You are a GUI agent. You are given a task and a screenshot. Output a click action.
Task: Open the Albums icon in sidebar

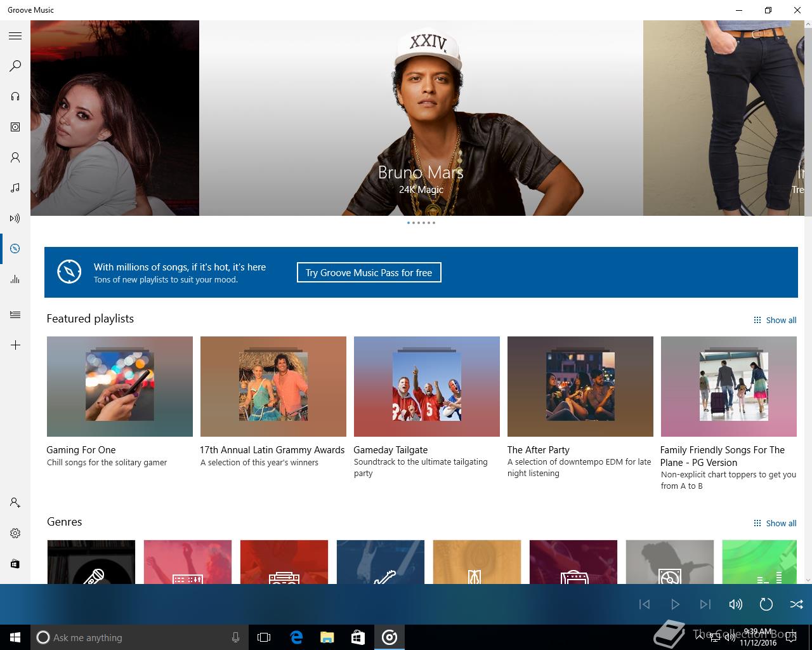pos(15,127)
